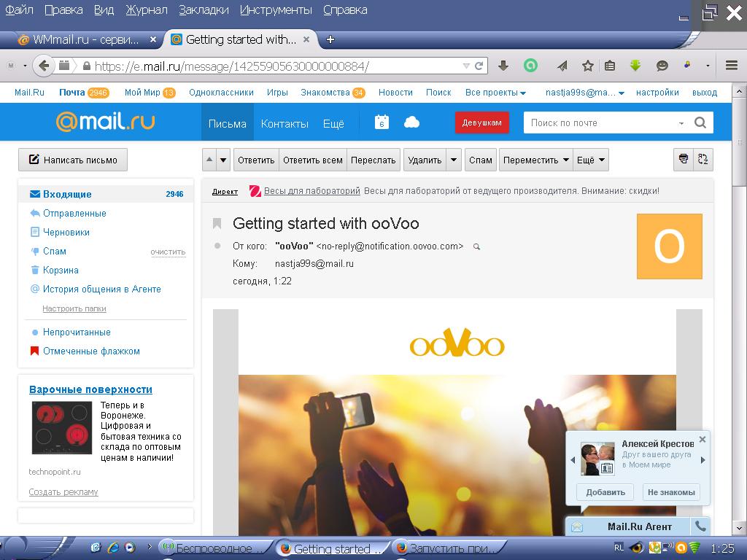Open the Журнал menu
Screen dimensions: 747x560
(147, 10)
